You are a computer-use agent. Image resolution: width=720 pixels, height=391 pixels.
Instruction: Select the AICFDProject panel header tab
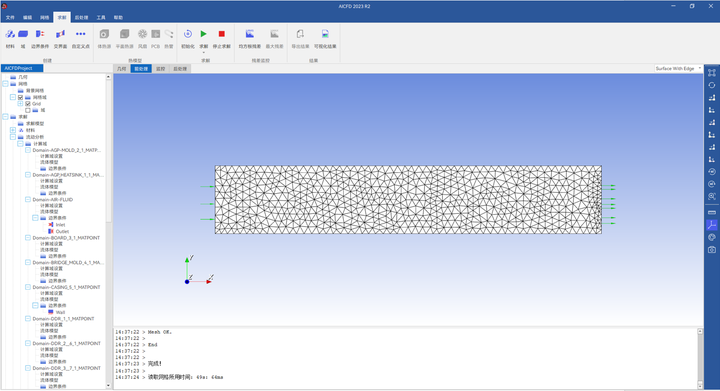click(x=22, y=68)
